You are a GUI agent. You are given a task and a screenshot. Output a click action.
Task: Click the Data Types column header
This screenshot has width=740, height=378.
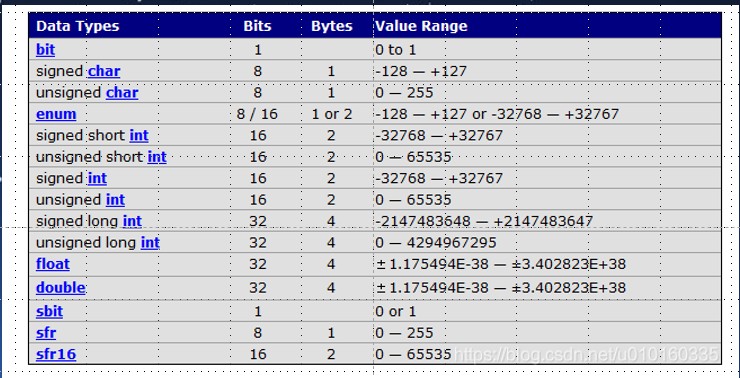tap(77, 26)
